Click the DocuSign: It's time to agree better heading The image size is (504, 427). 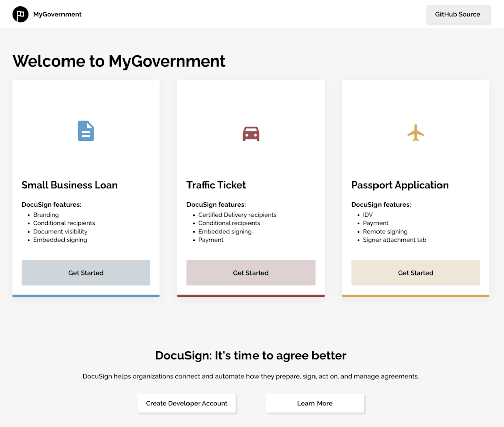pyautogui.click(x=250, y=355)
